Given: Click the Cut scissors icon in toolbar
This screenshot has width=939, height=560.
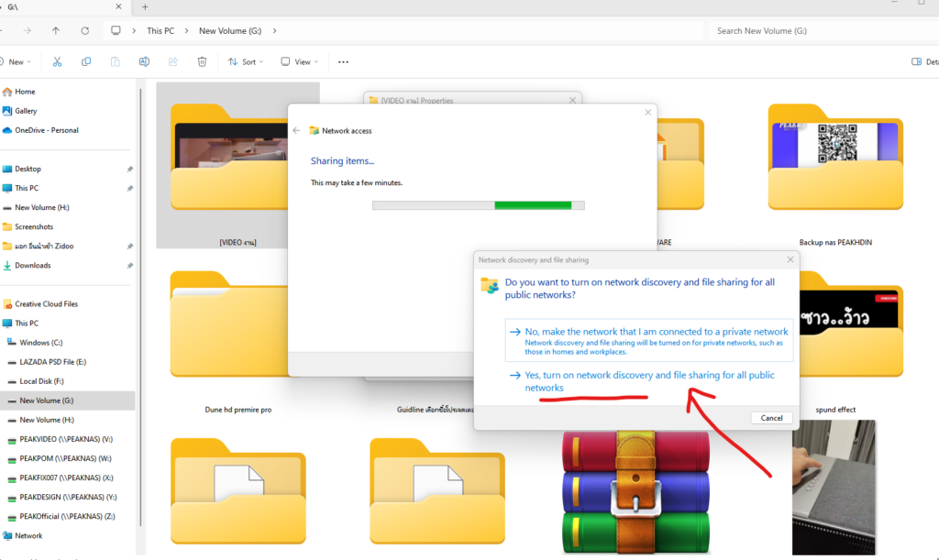Looking at the screenshot, I should coord(57,61).
